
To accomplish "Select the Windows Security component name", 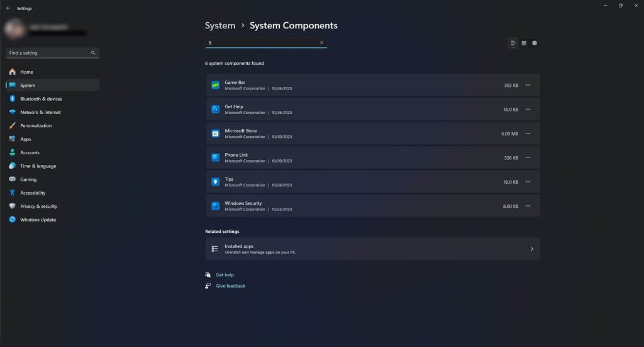I will [243, 203].
